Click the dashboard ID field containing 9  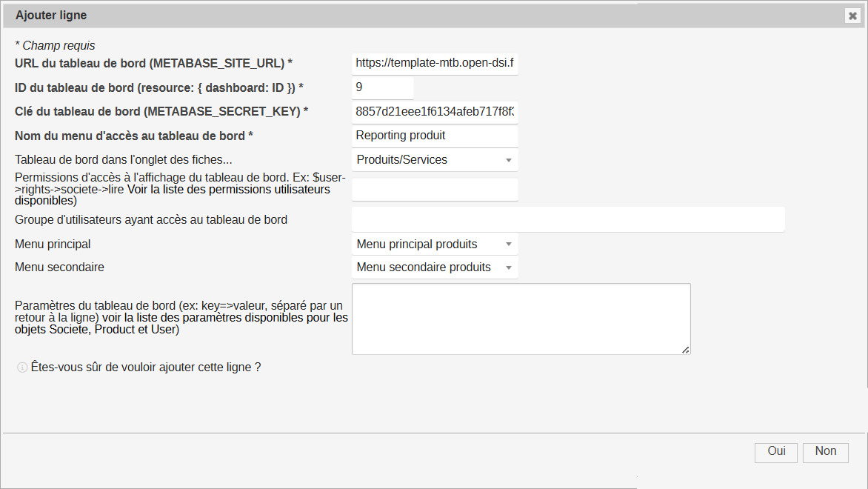[x=382, y=87]
